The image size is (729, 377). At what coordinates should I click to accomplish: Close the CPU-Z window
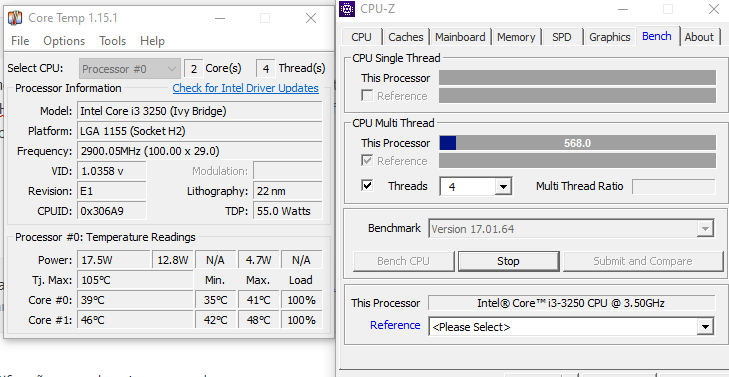714,9
